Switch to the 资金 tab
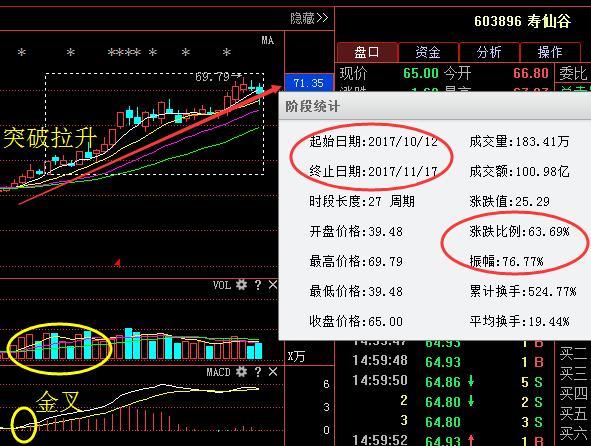Viewport: 591px width, 446px height. (428, 52)
